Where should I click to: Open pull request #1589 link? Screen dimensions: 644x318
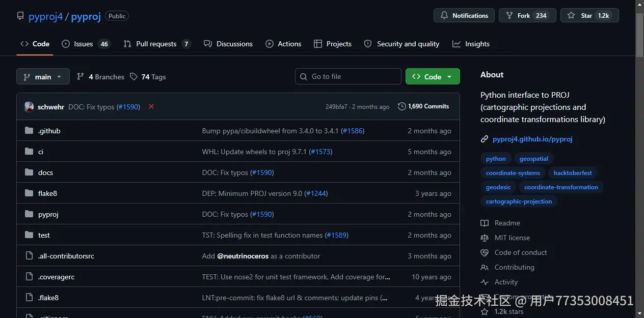(x=336, y=235)
